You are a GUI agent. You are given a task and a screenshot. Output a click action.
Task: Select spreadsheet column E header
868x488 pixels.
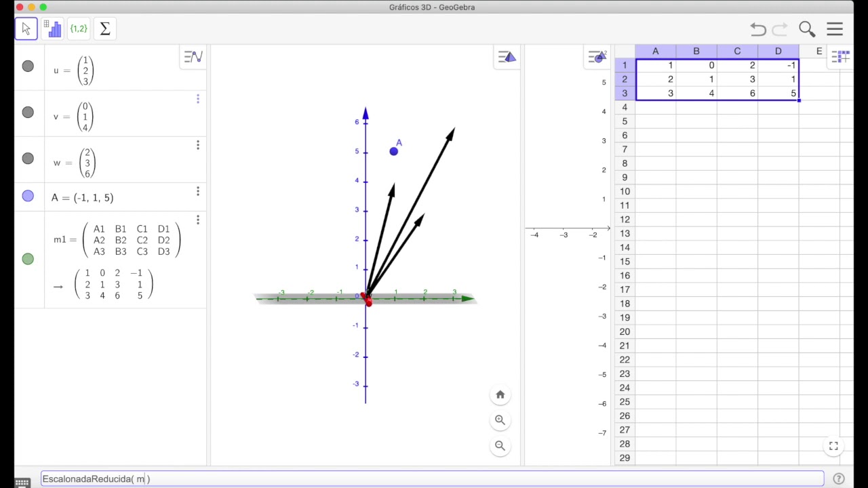tap(818, 52)
